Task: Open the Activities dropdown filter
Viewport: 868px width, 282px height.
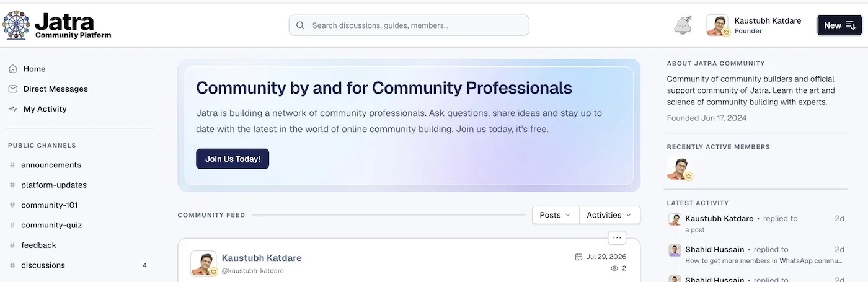Action: pos(609,215)
